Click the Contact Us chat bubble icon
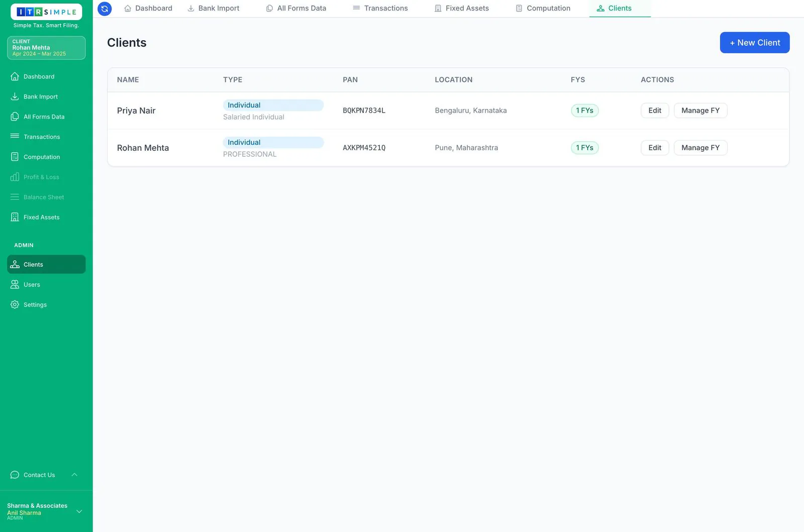Viewport: 804px width, 532px height. pos(15,475)
